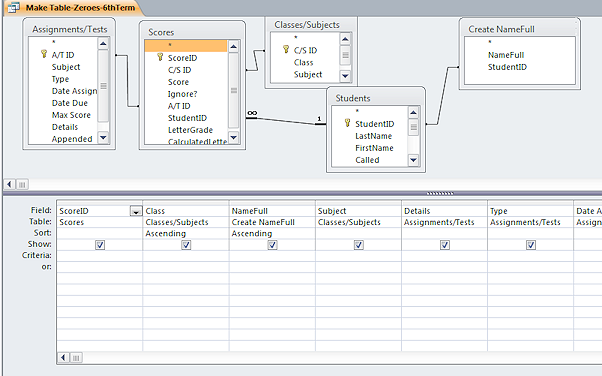The width and height of the screenshot is (602, 376).
Task: Click the Table cell showing Create NameFull
Action: [272, 222]
